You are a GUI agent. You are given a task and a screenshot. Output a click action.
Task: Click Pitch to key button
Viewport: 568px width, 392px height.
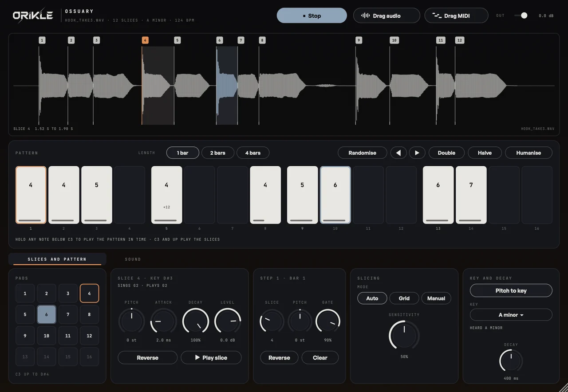[511, 290]
